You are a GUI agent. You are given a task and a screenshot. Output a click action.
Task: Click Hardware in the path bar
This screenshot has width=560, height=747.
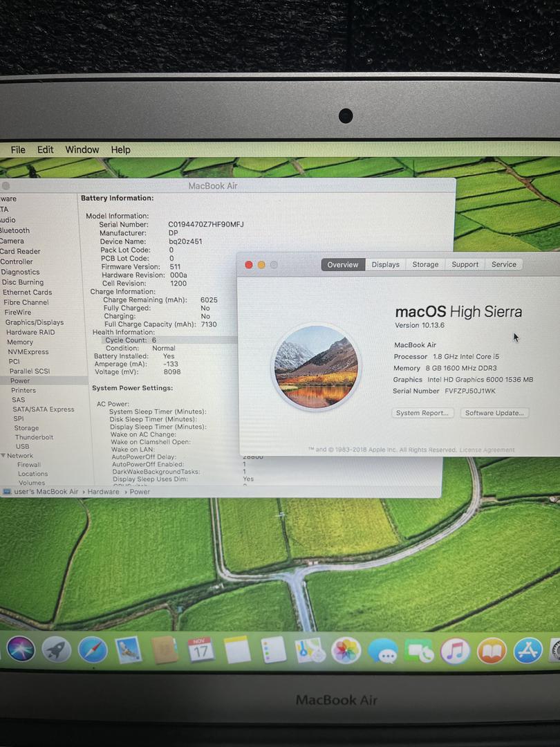coord(103,492)
